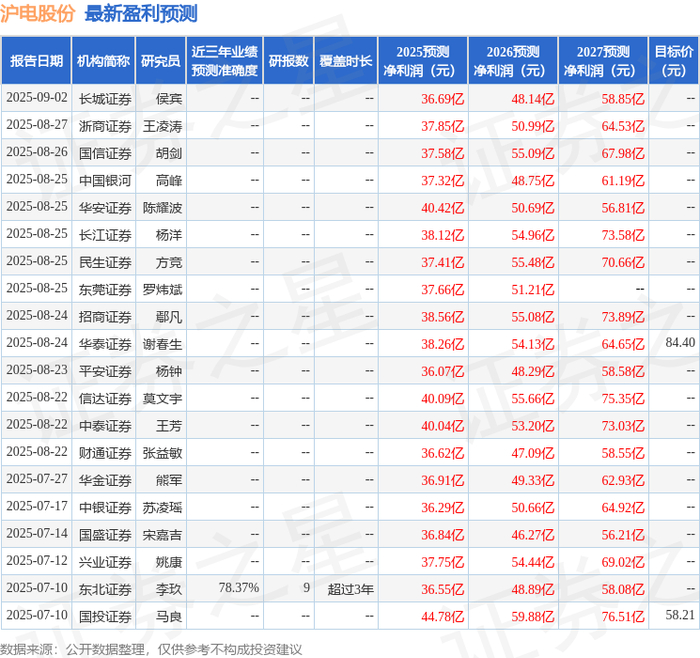Screen dimensions: 700x658
Task: Click the 69.02亿 forecast value
Action: [623, 562]
